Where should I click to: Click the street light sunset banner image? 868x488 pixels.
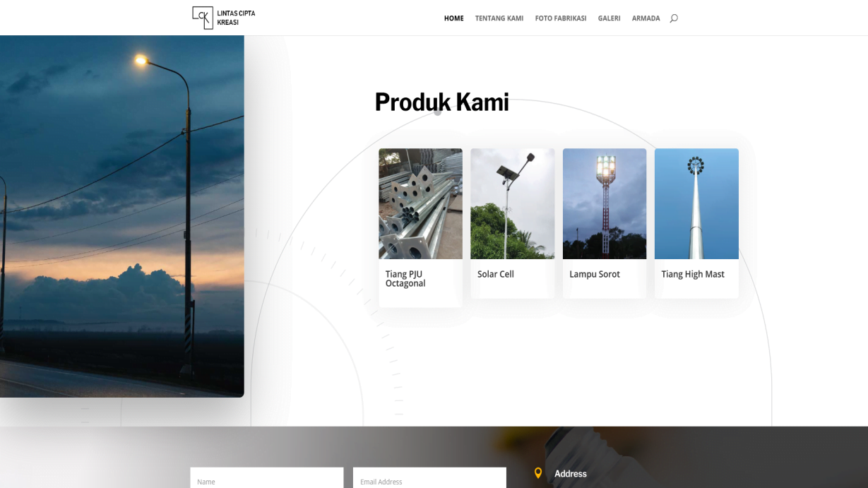tap(122, 216)
